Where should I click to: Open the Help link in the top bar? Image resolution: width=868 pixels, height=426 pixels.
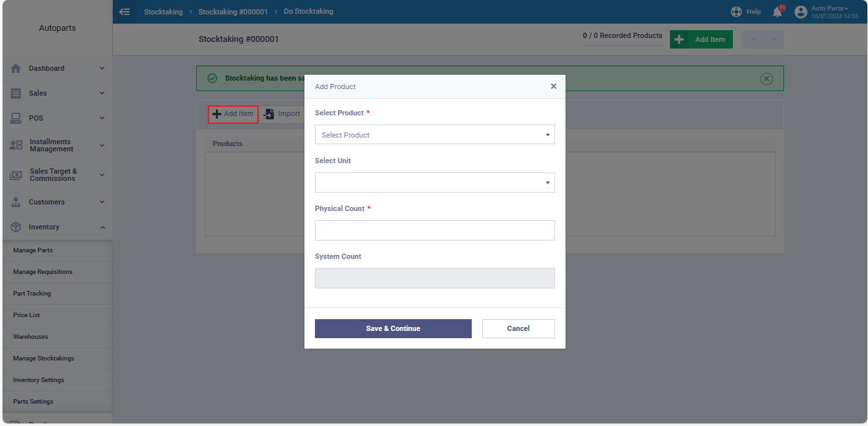[746, 12]
